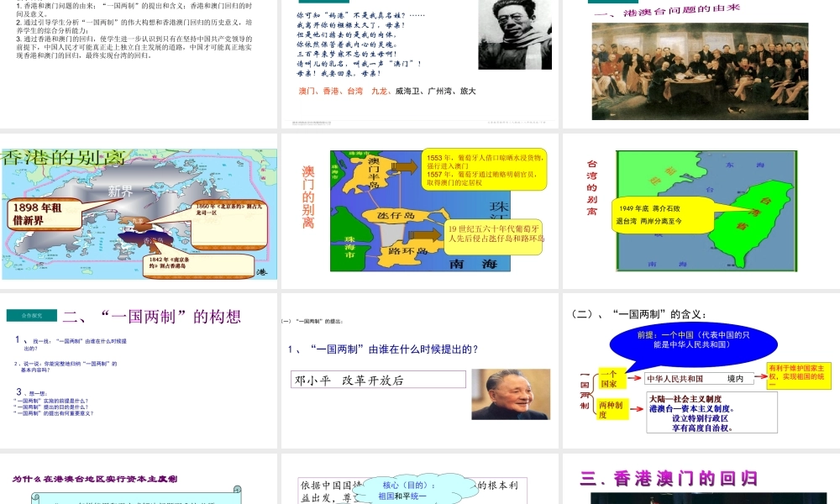Click the yellow box 有利于维护国家主权
Screen dimensions: 840x504
tap(798, 375)
